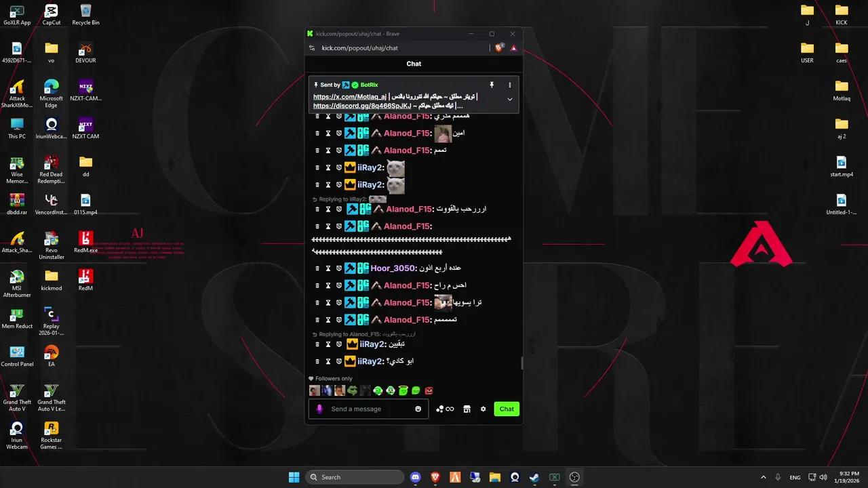This screenshot has width=868, height=488.
Task: Open Steam from the taskbar
Action: tap(534, 477)
